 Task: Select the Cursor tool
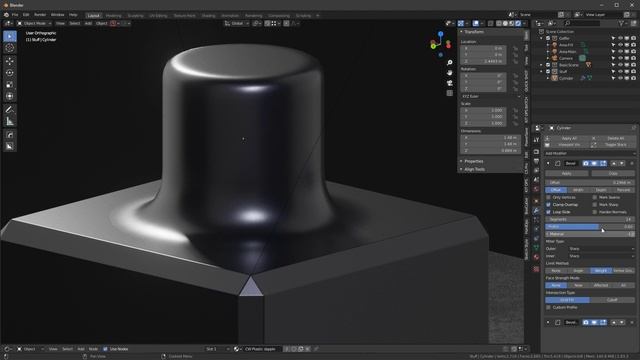tap(10, 48)
